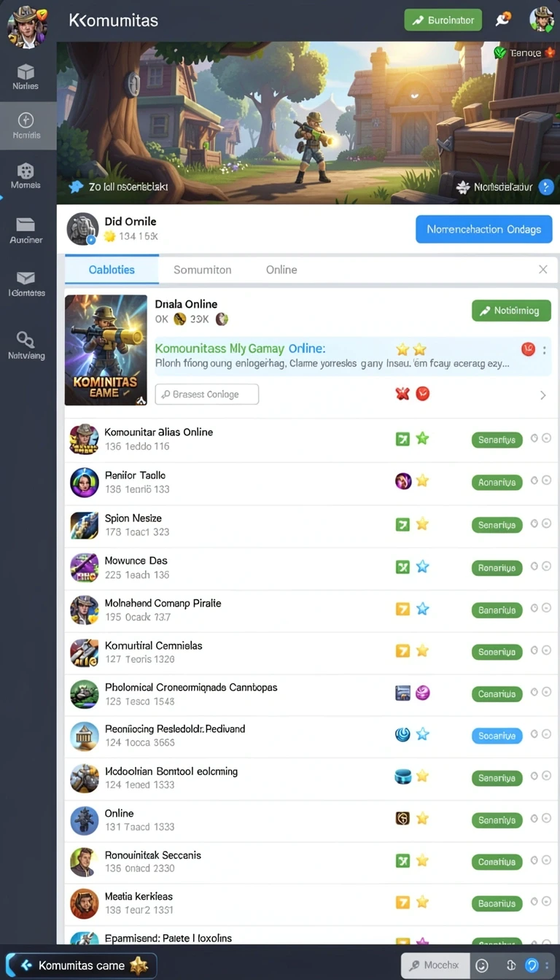The height and width of the screenshot is (980, 560).
Task: Click the Mocehx field in the bottom bar
Action: 435,965
